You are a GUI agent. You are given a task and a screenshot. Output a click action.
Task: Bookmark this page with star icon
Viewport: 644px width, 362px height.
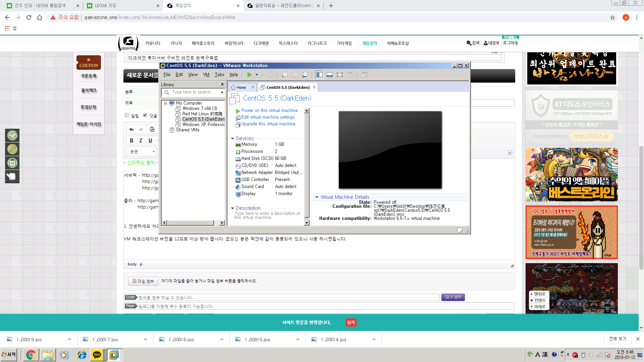pyautogui.click(x=612, y=17)
